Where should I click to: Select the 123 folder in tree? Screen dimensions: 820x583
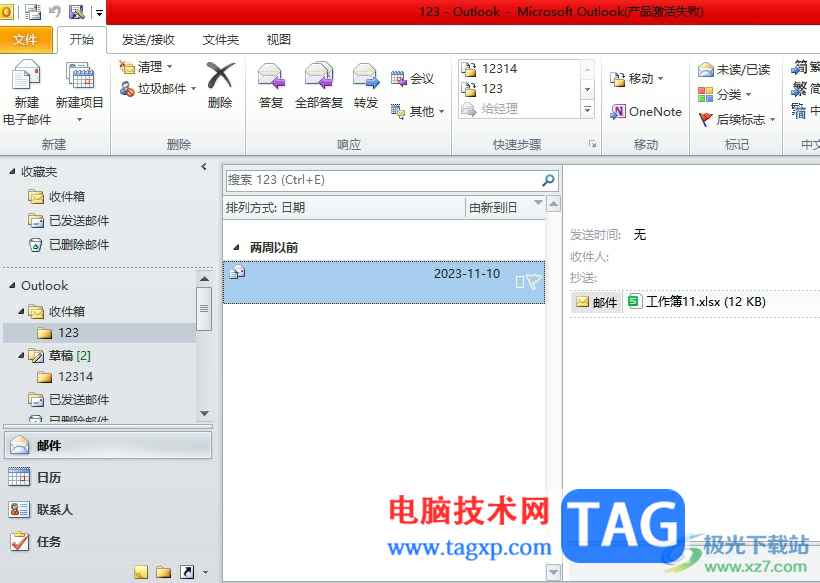click(99, 333)
